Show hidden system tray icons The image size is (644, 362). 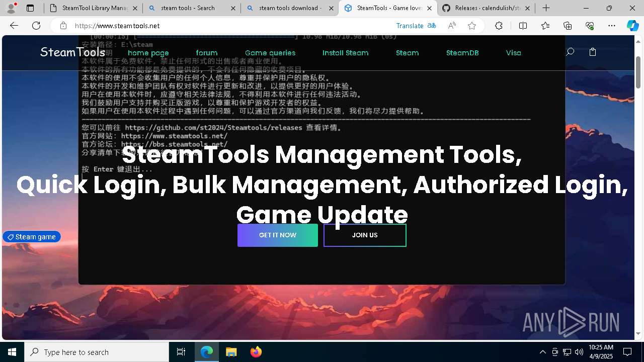point(542,352)
